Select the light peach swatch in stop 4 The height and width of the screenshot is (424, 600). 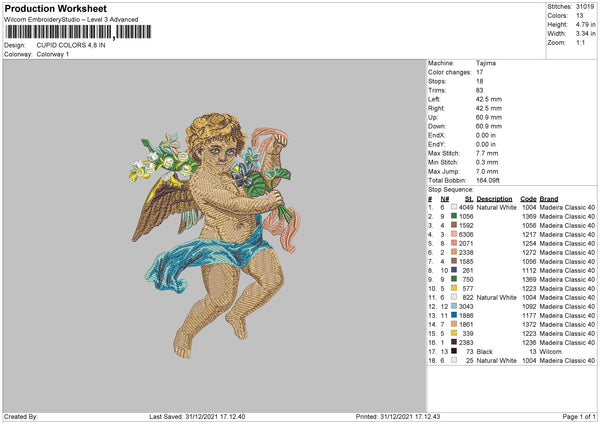tap(454, 234)
